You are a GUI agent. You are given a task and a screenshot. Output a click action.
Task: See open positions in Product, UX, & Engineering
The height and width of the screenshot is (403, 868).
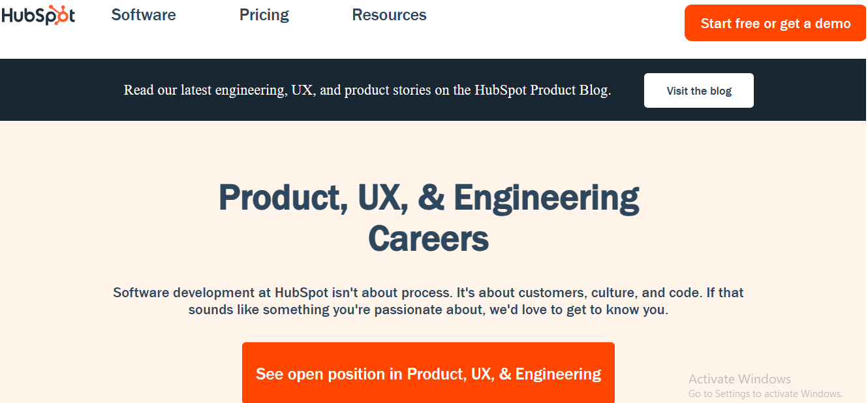point(428,373)
